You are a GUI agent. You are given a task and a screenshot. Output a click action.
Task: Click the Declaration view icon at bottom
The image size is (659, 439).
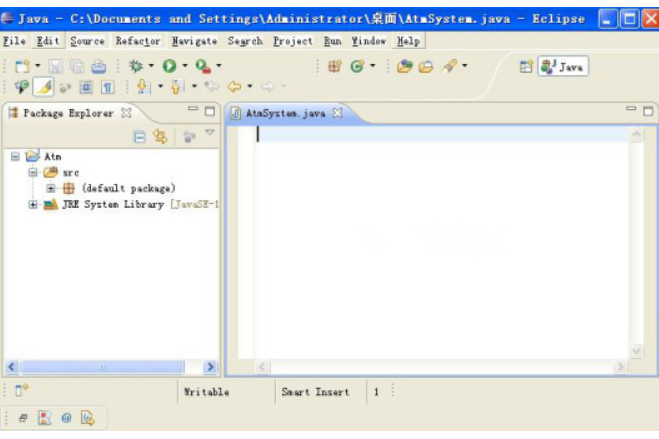[x=87, y=418]
